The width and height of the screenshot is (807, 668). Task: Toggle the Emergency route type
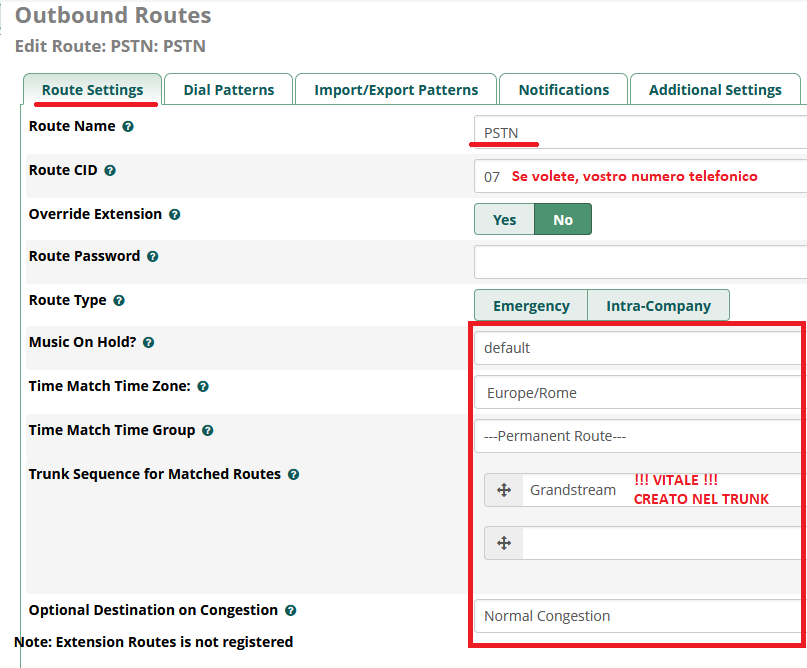tap(531, 306)
